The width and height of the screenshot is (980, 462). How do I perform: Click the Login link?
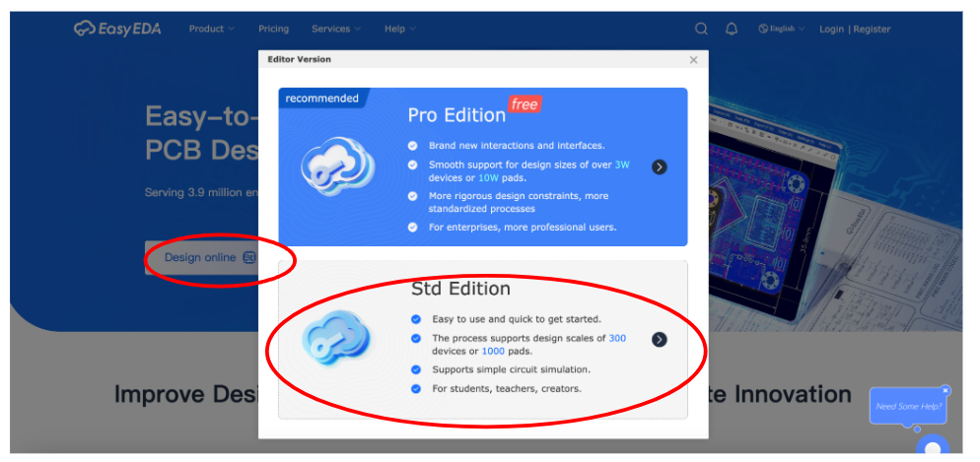tap(831, 29)
